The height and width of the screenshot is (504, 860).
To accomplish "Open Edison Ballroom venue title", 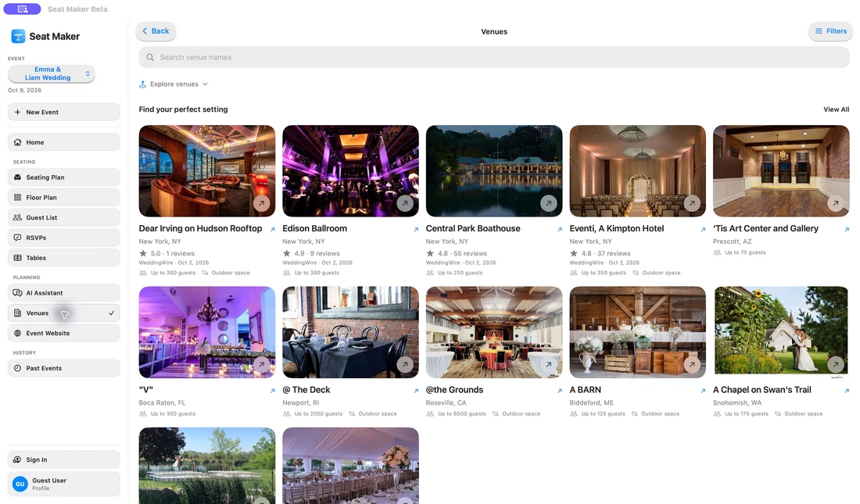I will (x=315, y=229).
